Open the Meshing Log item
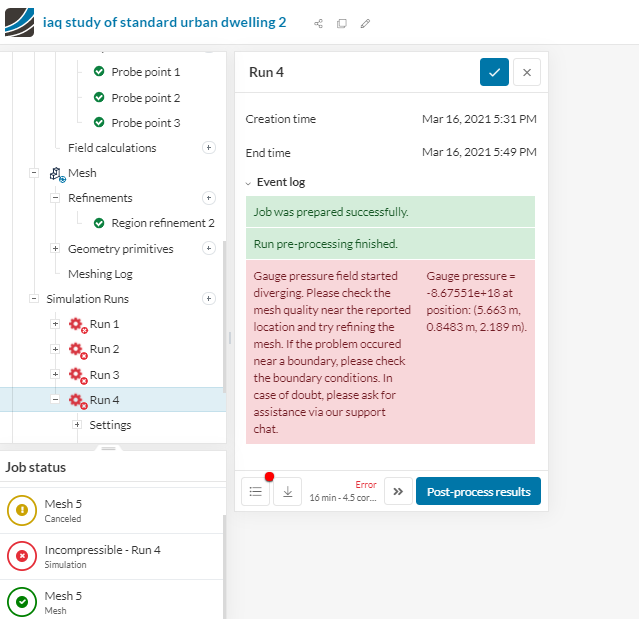 100,274
